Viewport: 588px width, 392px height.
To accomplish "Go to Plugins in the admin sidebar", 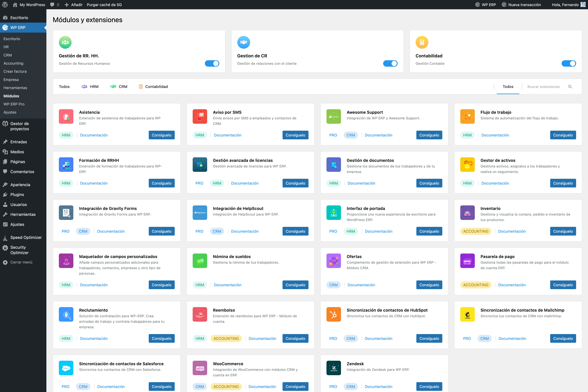I will pos(17,195).
